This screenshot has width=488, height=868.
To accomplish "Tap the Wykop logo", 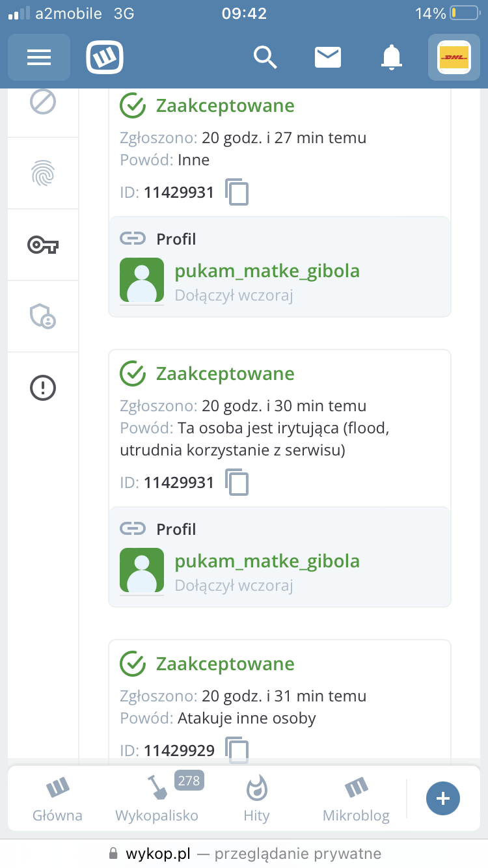I will tap(105, 57).
